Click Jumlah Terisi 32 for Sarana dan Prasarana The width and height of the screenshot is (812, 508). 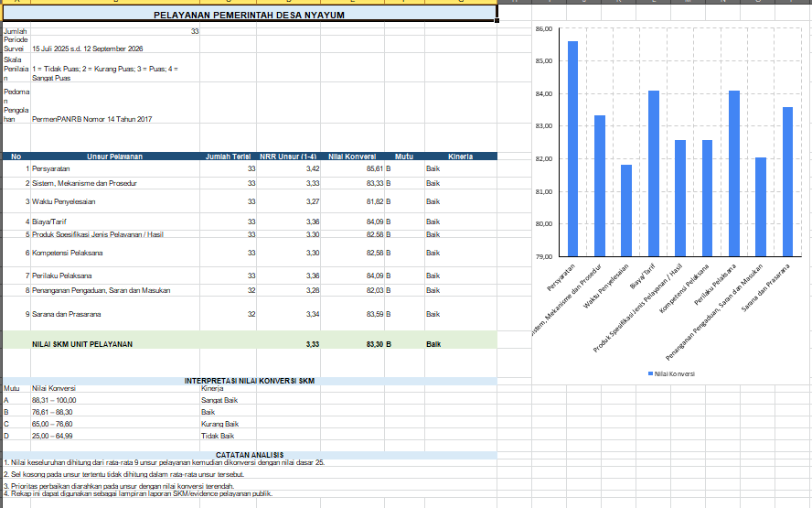tap(228, 314)
